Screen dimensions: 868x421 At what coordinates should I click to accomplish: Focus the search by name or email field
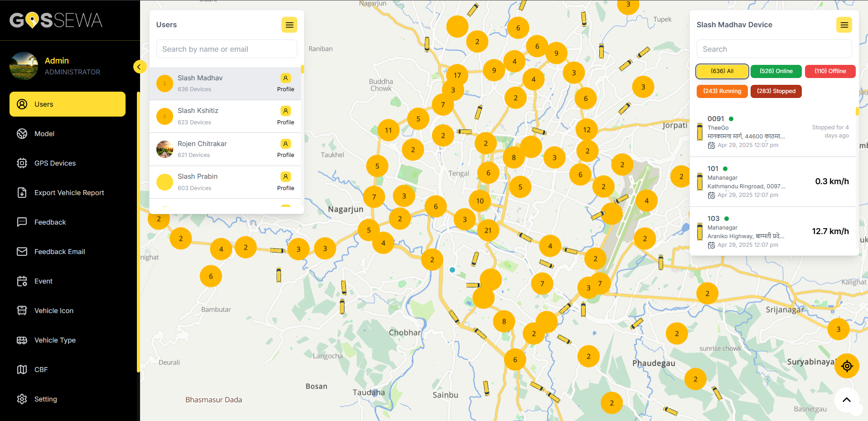227,49
